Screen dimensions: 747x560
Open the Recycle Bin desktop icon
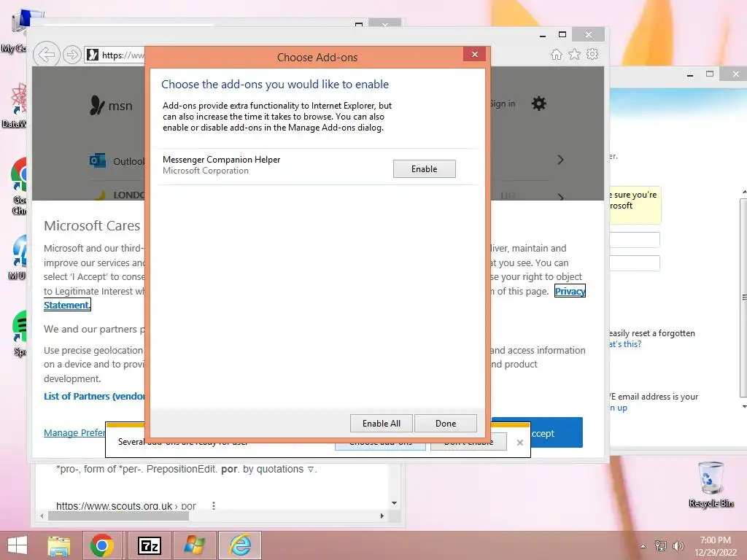(x=711, y=484)
